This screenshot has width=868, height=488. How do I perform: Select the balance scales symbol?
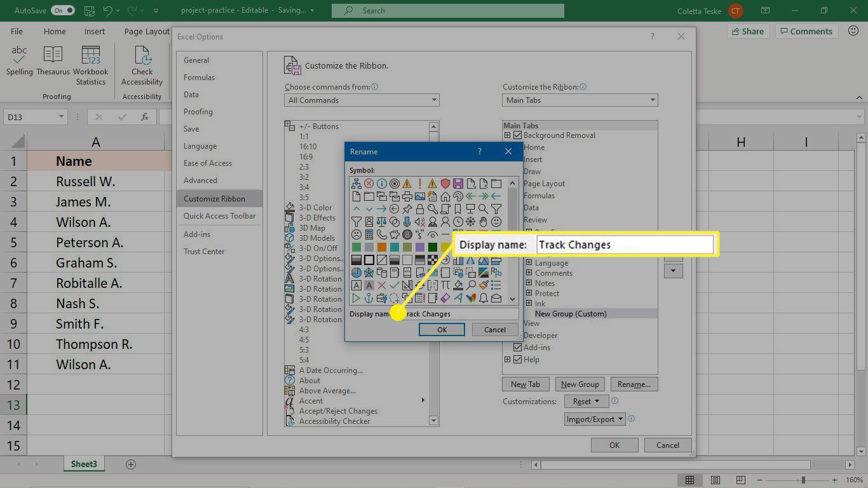pyautogui.click(x=382, y=222)
